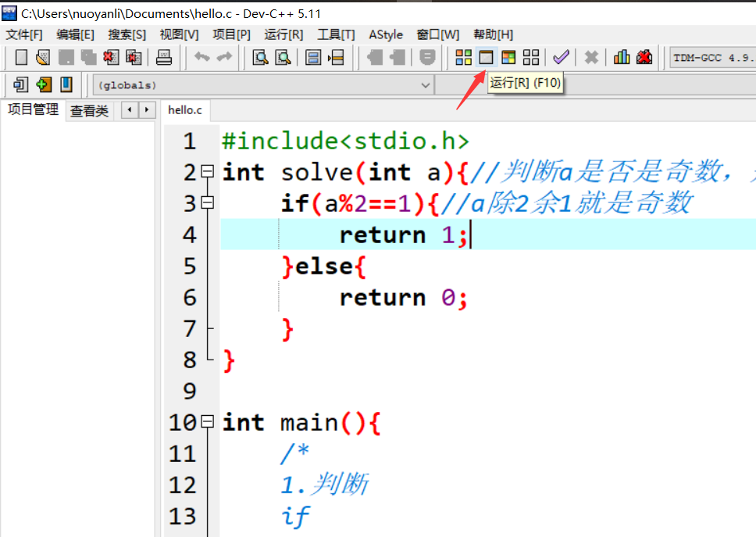Open the 文件[F] menu
The height and width of the screenshot is (537, 756).
[x=24, y=34]
